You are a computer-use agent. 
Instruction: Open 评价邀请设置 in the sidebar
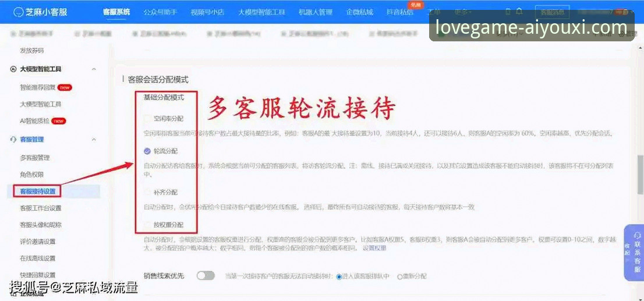[x=37, y=242]
